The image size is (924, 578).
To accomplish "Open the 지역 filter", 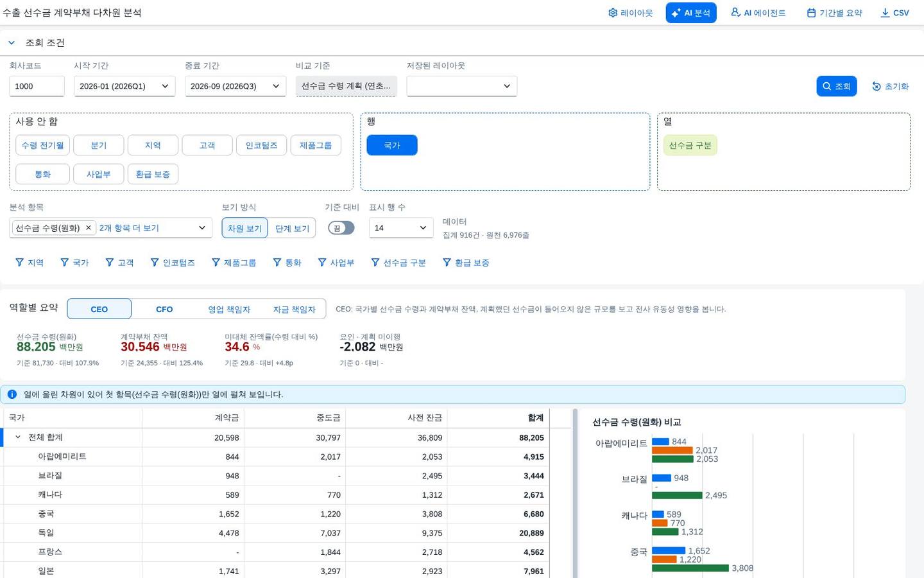I will [30, 263].
